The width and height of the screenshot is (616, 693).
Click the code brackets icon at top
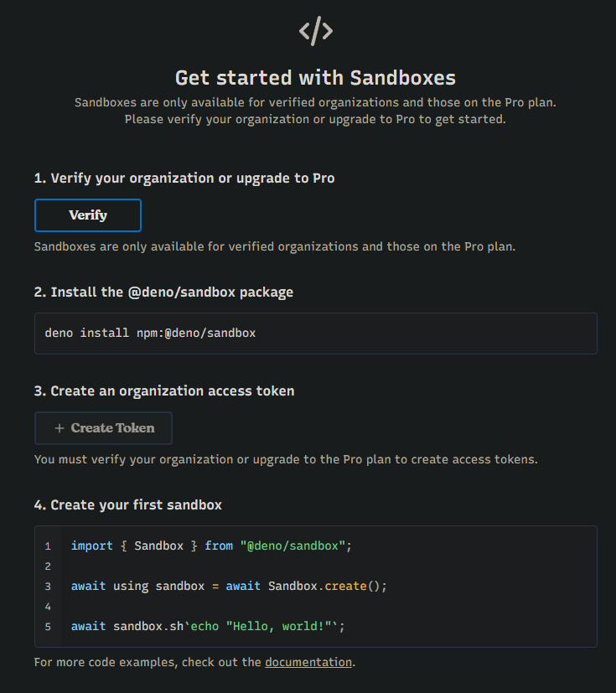point(315,32)
